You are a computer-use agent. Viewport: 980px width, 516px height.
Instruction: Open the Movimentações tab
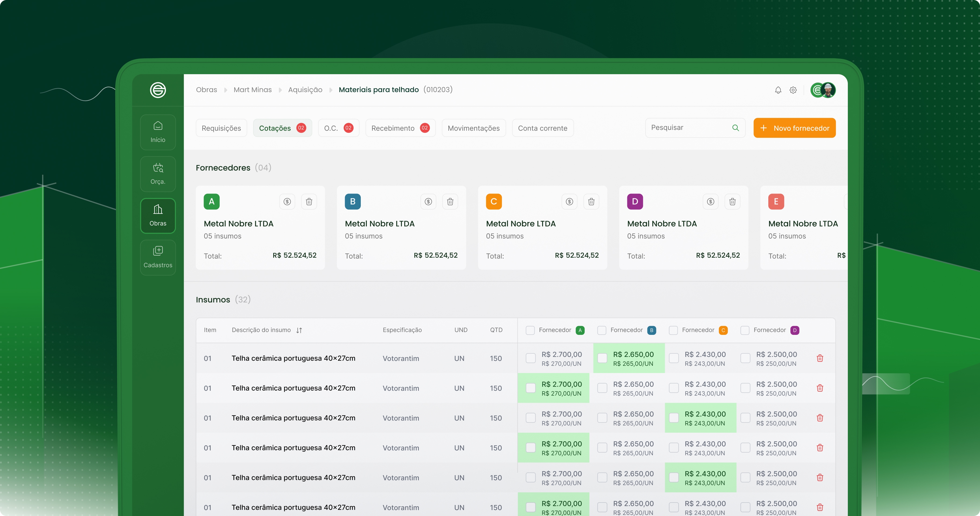pos(474,128)
